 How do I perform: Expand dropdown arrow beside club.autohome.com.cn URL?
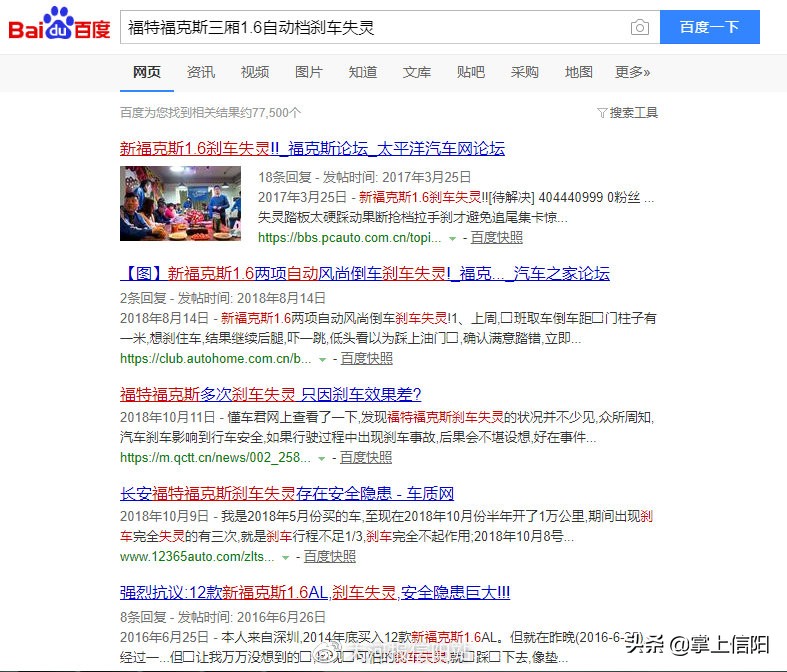point(322,359)
